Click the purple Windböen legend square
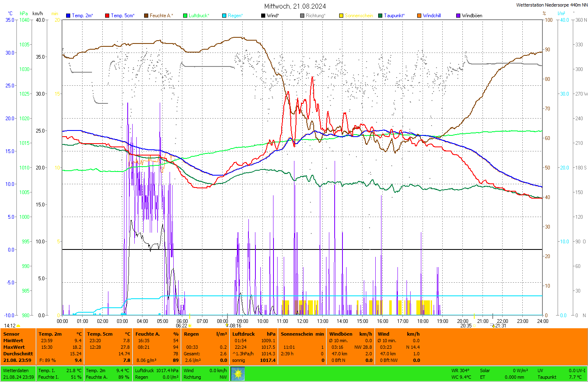The height and width of the screenshot is (382, 588). [458, 16]
